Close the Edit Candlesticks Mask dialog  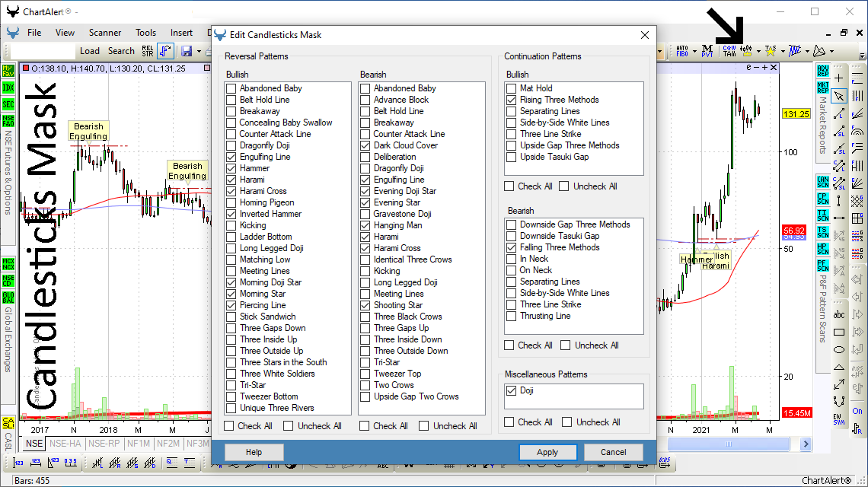pos(645,35)
